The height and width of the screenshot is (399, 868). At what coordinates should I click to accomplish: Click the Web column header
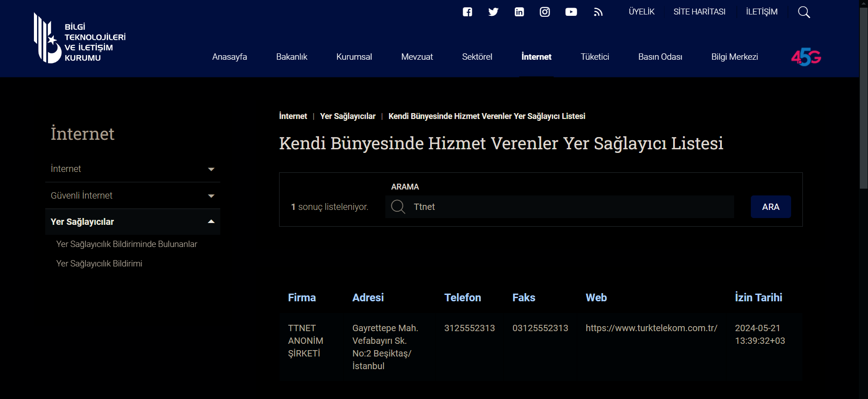pyautogui.click(x=596, y=298)
